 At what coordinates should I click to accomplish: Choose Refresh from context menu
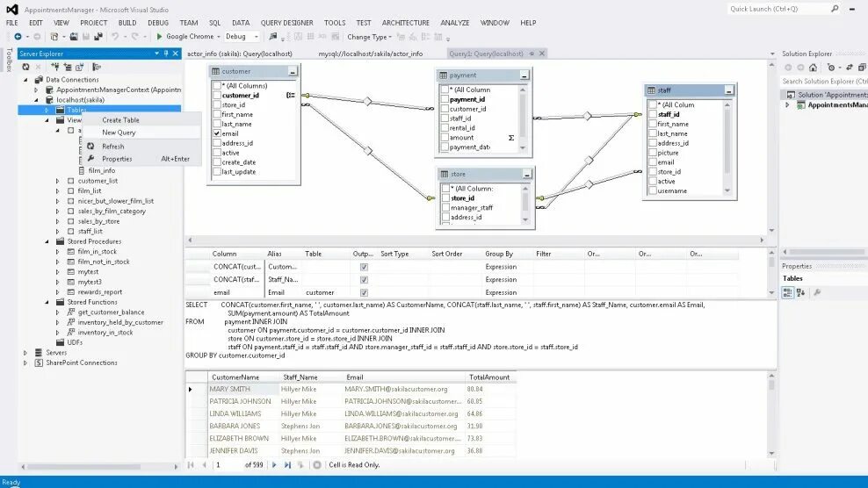click(x=142, y=147)
